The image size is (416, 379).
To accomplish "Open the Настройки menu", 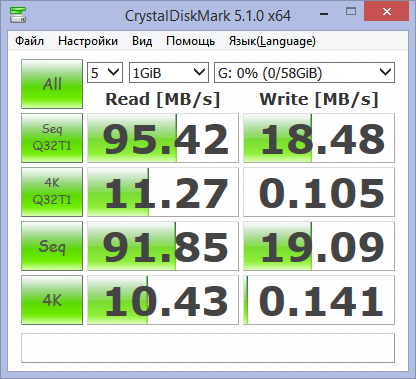I will pos(88,41).
